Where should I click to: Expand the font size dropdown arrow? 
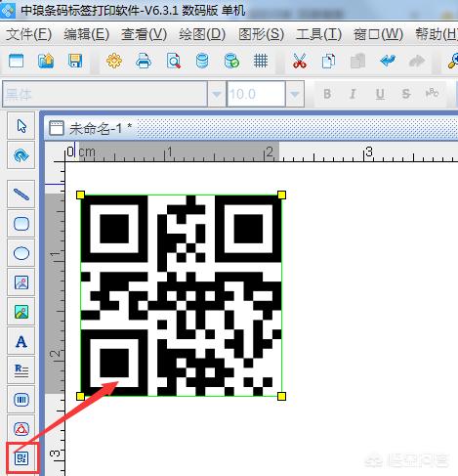(x=295, y=94)
